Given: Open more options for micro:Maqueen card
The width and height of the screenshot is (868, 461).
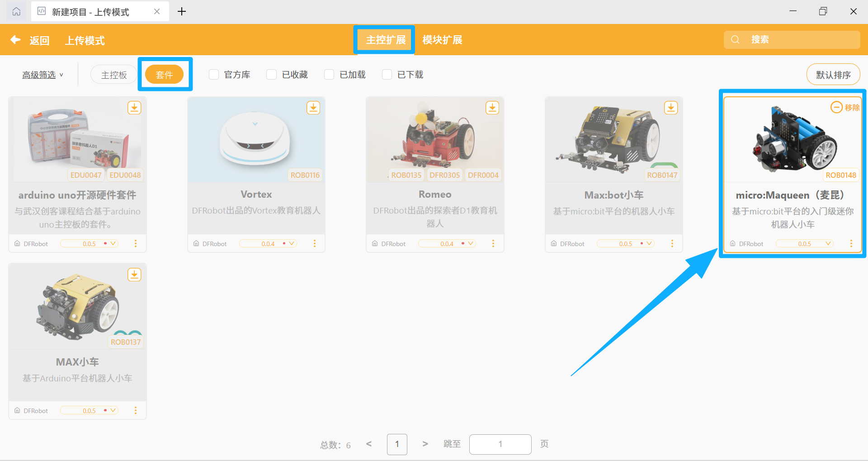Looking at the screenshot, I should coord(851,243).
